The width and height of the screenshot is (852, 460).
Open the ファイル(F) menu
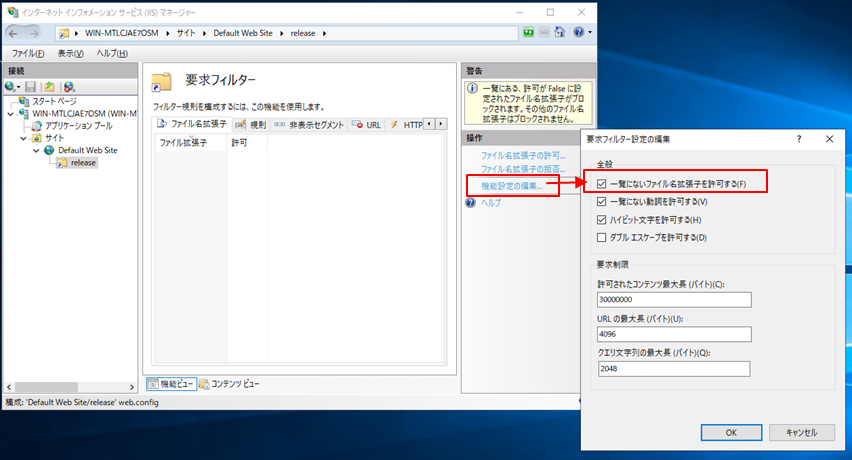pos(28,53)
